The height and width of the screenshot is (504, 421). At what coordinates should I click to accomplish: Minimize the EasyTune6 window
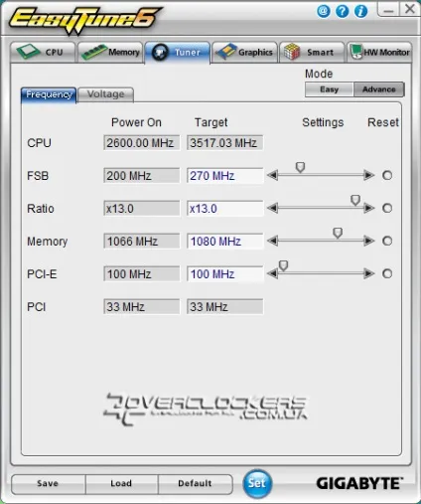[388, 9]
